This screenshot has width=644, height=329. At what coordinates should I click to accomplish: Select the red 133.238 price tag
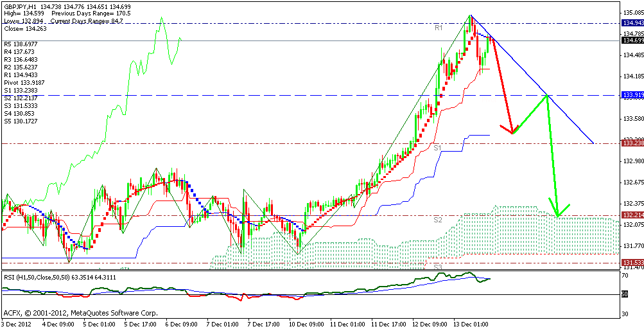point(632,143)
